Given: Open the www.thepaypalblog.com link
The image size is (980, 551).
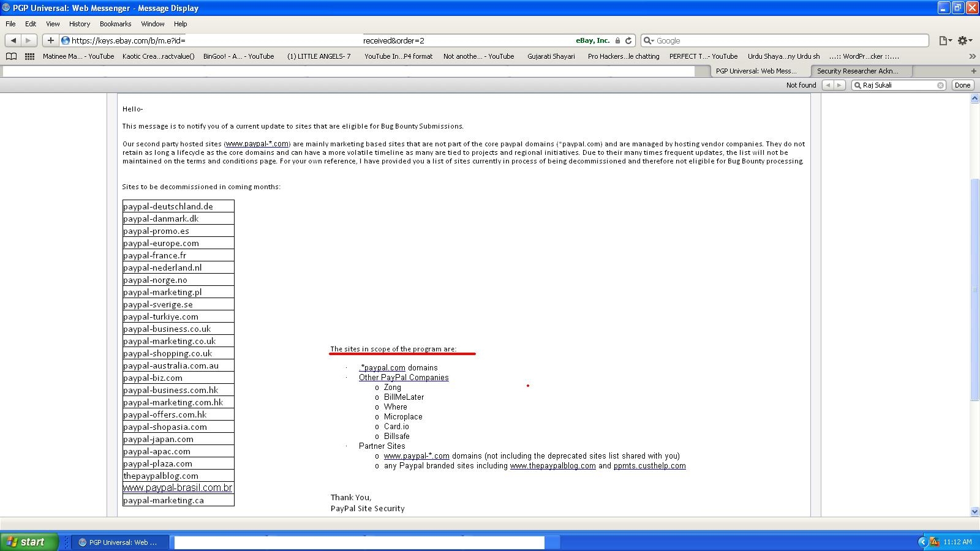Looking at the screenshot, I should point(553,466).
